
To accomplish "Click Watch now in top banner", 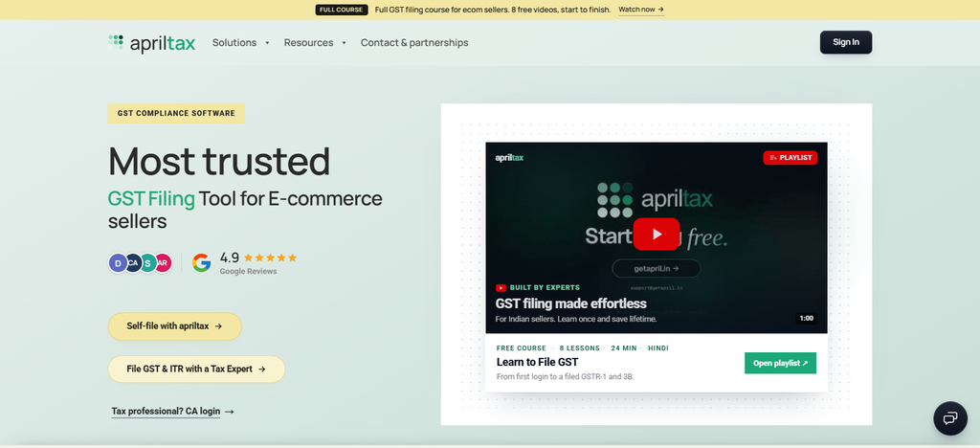I will pos(641,10).
